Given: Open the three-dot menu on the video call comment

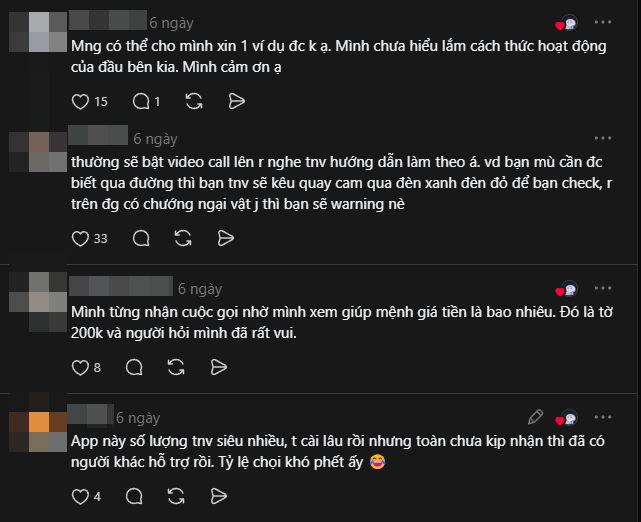Looking at the screenshot, I should (x=603, y=138).
